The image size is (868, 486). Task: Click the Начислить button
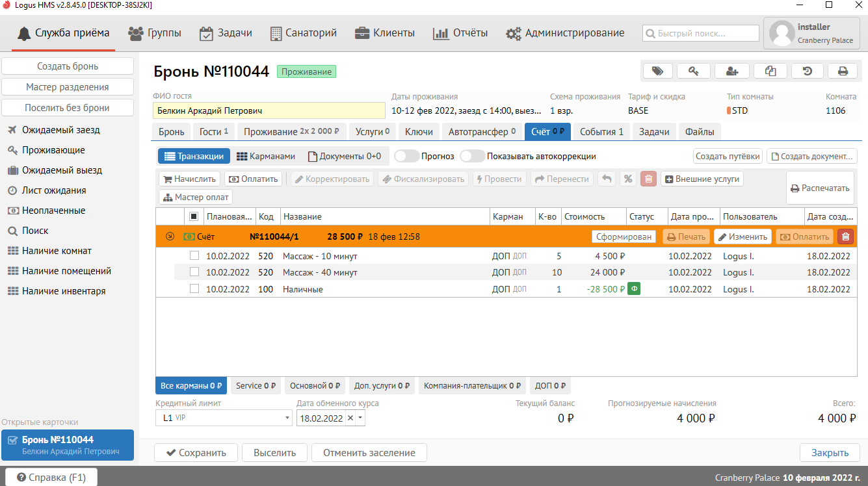point(189,179)
